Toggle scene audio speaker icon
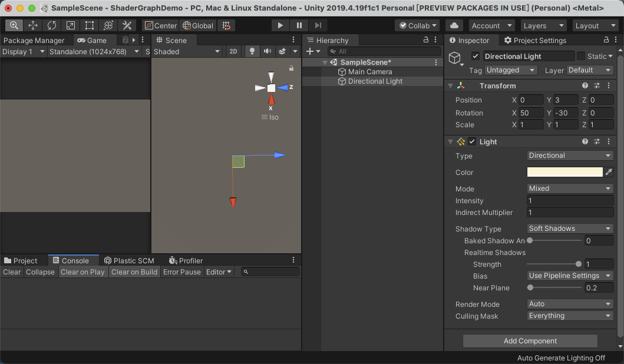Screen dimensions: 624x364 click(x=267, y=51)
